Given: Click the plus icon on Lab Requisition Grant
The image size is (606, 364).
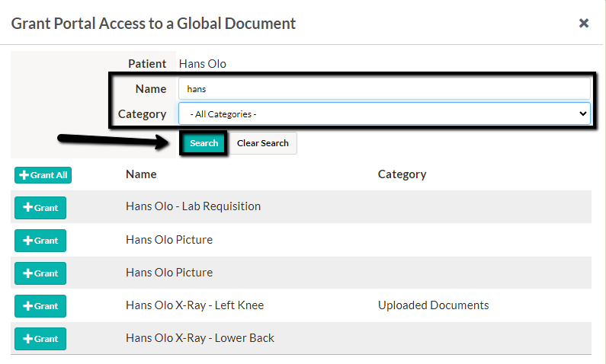Looking at the screenshot, I should coord(27,208).
